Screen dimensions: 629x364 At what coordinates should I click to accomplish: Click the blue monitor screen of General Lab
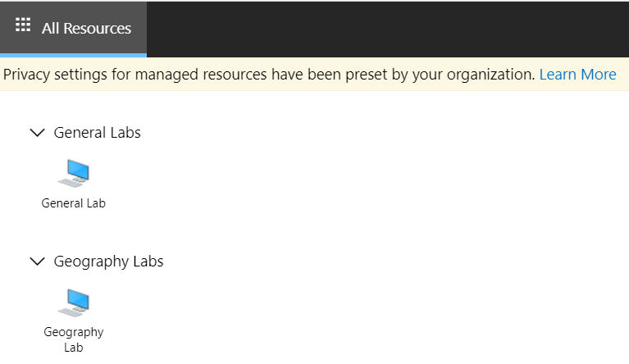[x=78, y=170]
